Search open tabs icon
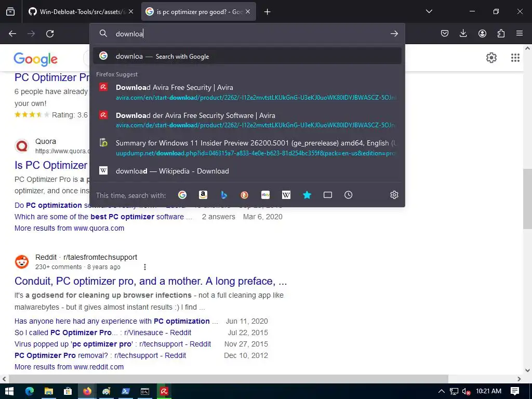Image resolution: width=532 pixels, height=399 pixels. point(328,195)
